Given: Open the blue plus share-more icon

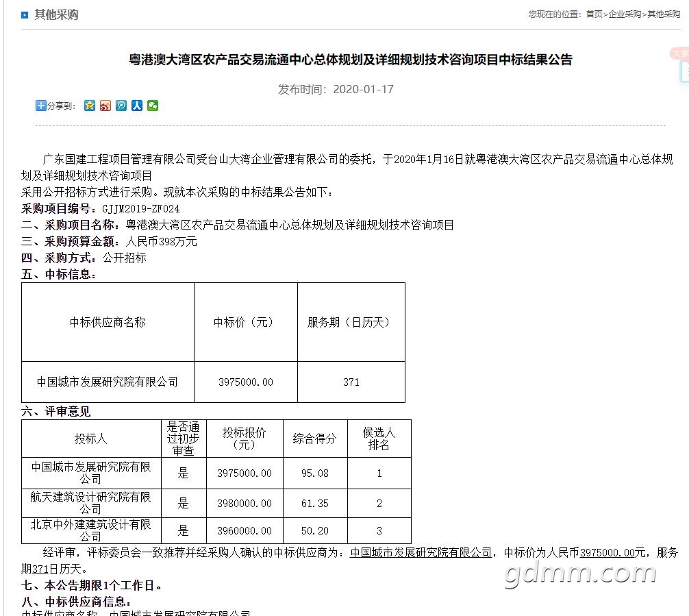Looking at the screenshot, I should 41,106.
